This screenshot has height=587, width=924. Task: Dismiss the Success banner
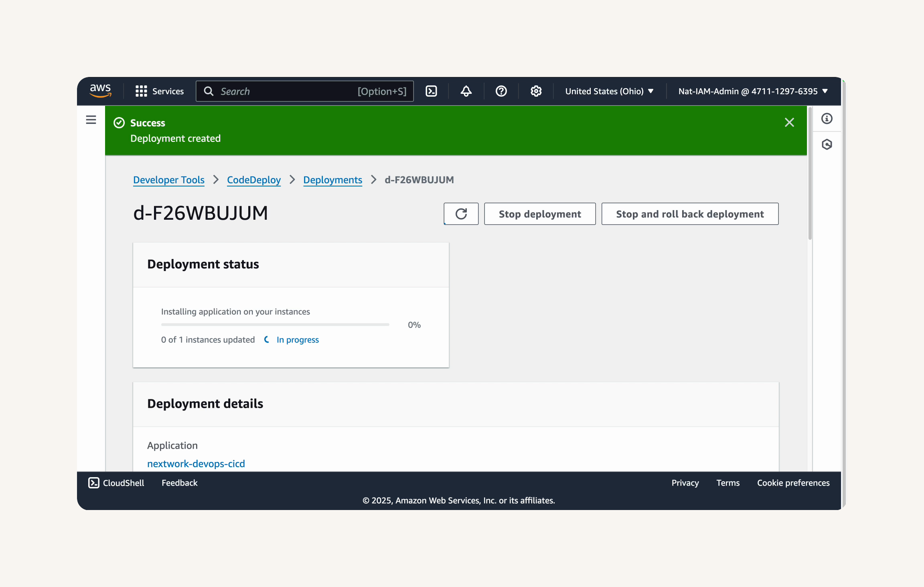click(789, 122)
